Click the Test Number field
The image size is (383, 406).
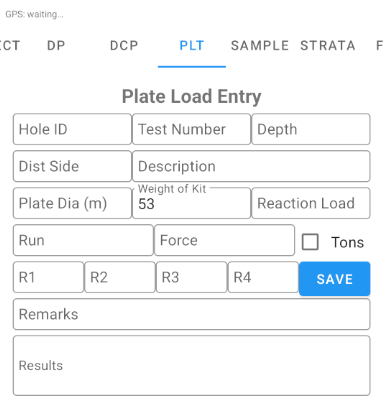pos(191,129)
